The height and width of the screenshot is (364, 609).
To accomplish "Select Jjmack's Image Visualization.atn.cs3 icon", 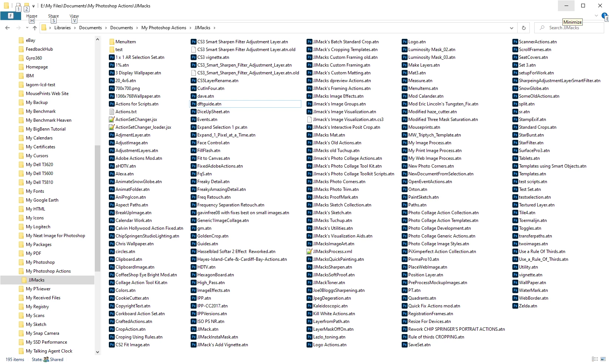I will tap(309, 119).
